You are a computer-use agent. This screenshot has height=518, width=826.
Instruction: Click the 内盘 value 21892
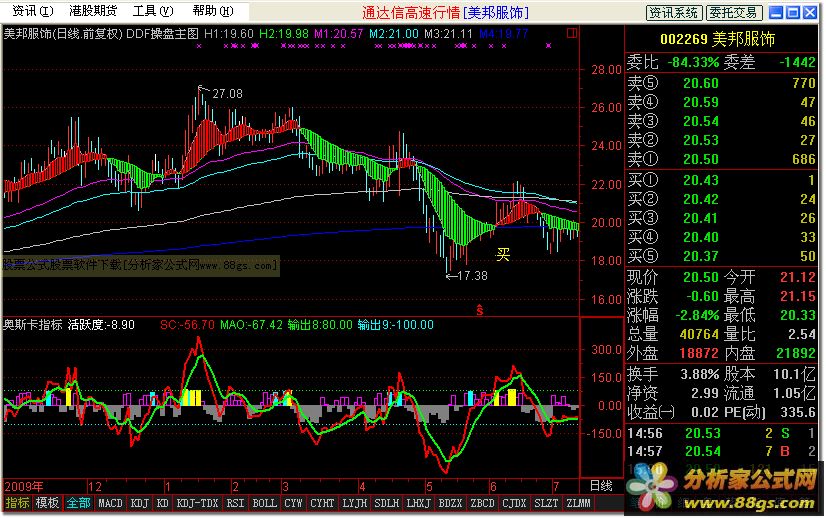796,353
